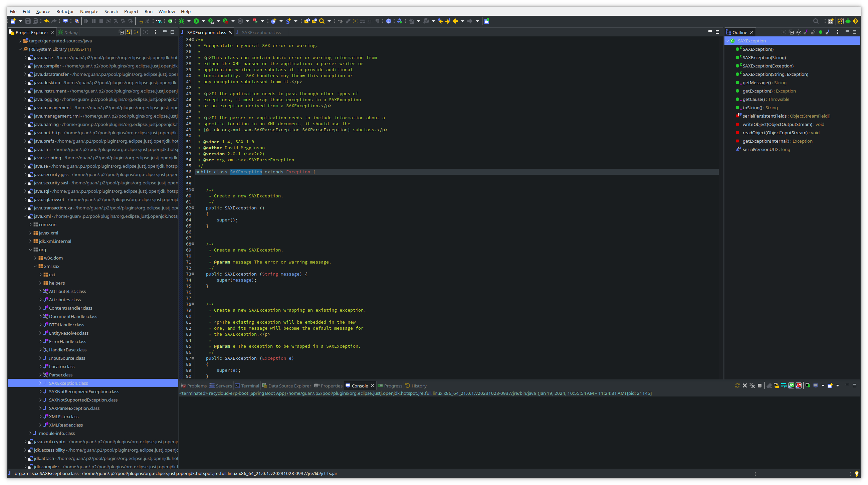This screenshot has width=868, height=485.
Task: Click the Pin Console icon
Action: click(x=808, y=385)
